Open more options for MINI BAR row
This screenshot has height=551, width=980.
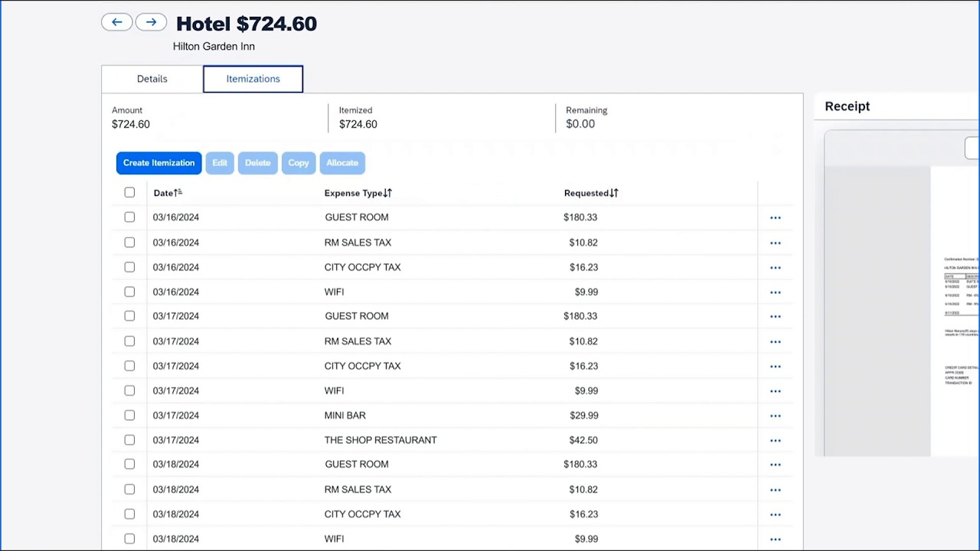tap(776, 416)
